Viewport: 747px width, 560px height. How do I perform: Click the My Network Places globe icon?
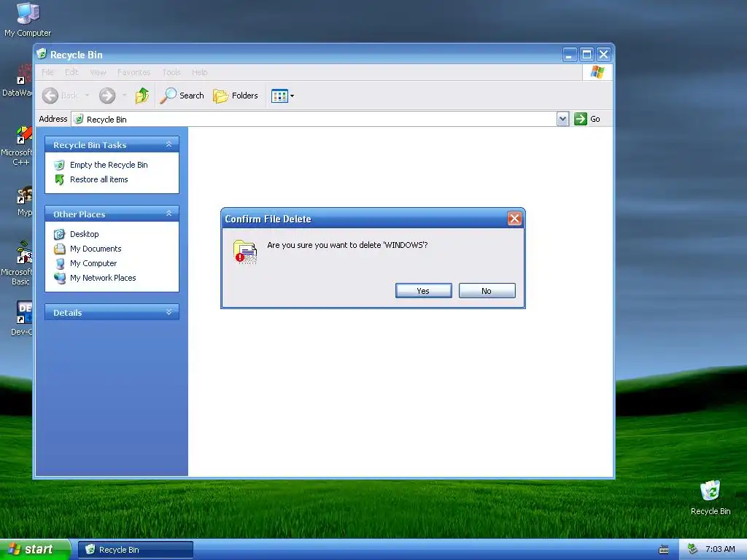tap(60, 278)
